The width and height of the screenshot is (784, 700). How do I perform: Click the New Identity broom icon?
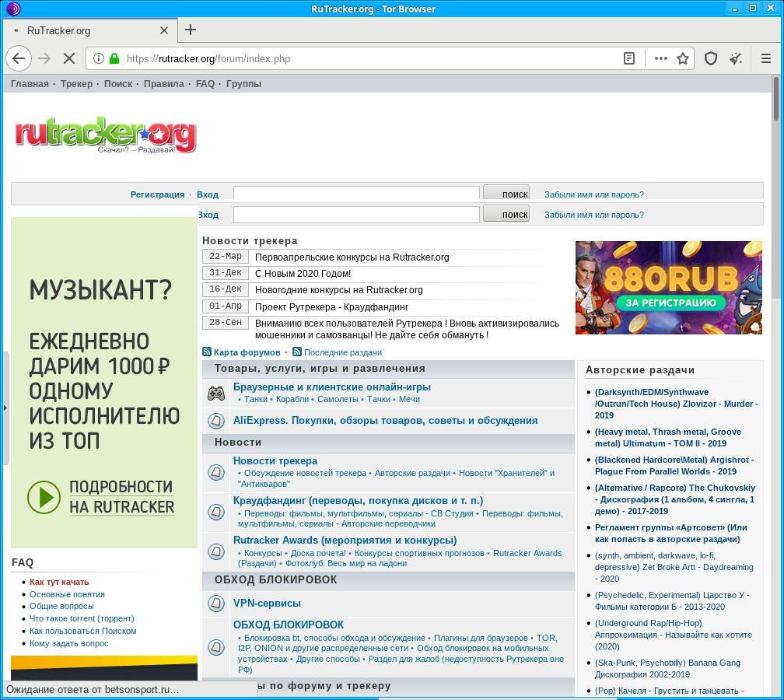click(735, 58)
